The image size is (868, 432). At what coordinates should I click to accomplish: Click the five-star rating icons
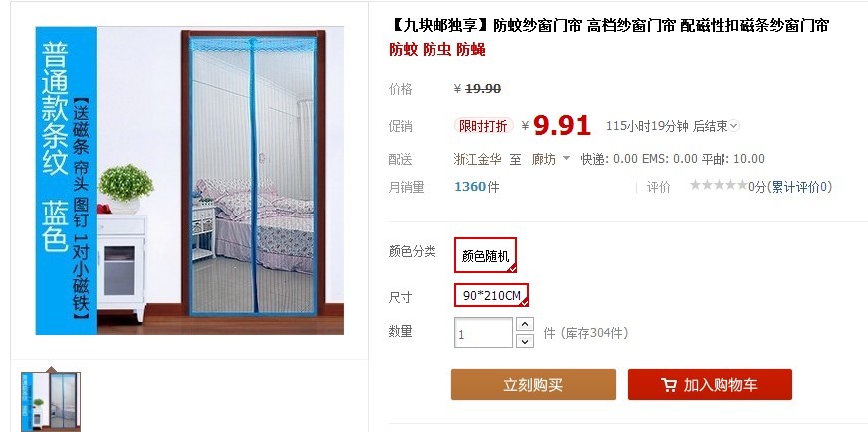[x=719, y=186]
